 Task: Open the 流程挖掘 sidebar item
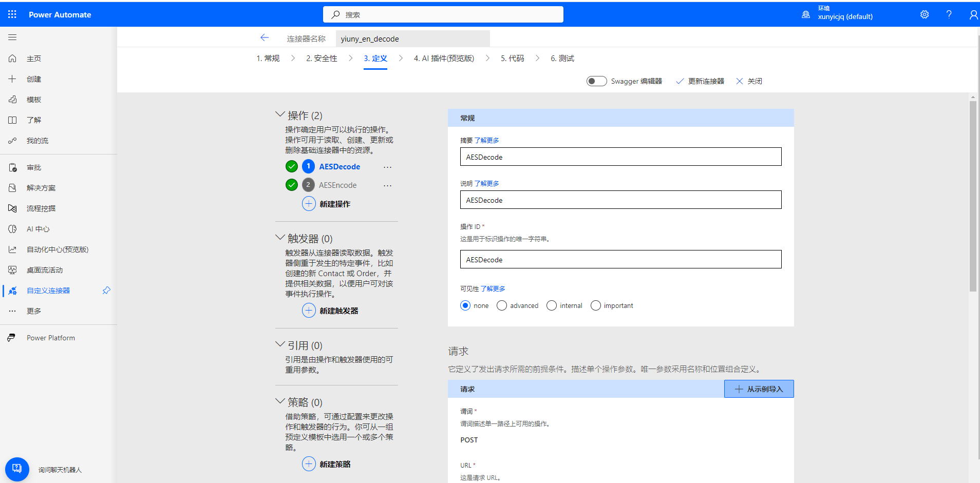(x=41, y=208)
